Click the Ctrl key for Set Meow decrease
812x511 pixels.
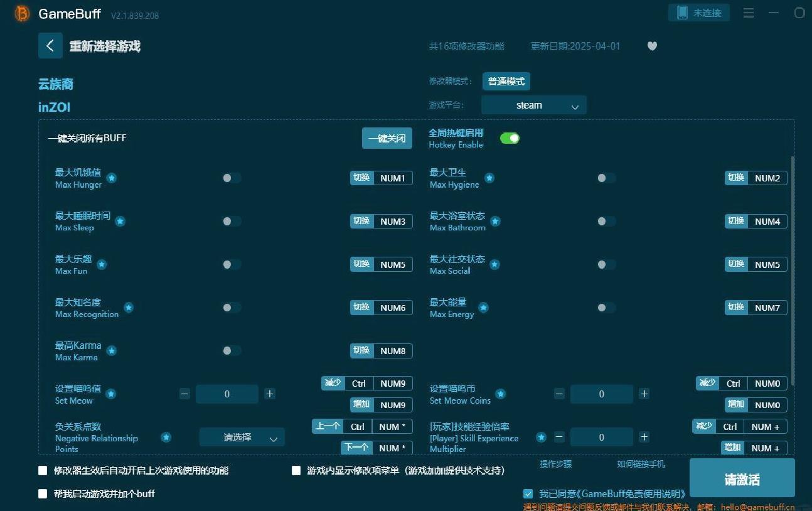coord(358,384)
